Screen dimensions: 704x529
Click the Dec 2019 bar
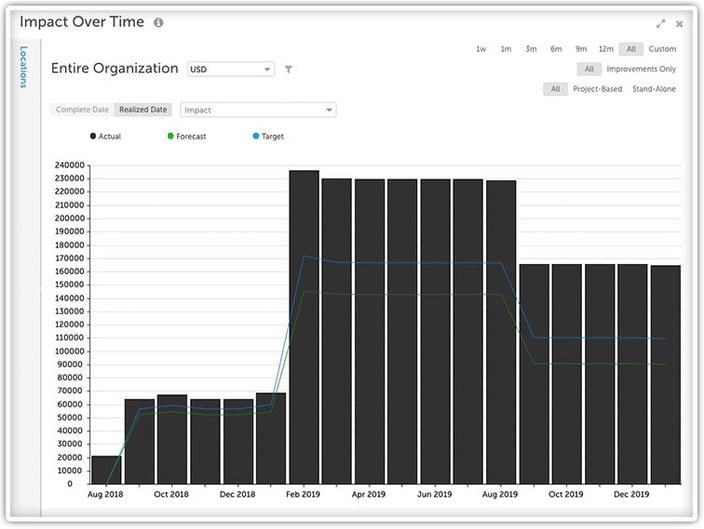click(x=633, y=374)
